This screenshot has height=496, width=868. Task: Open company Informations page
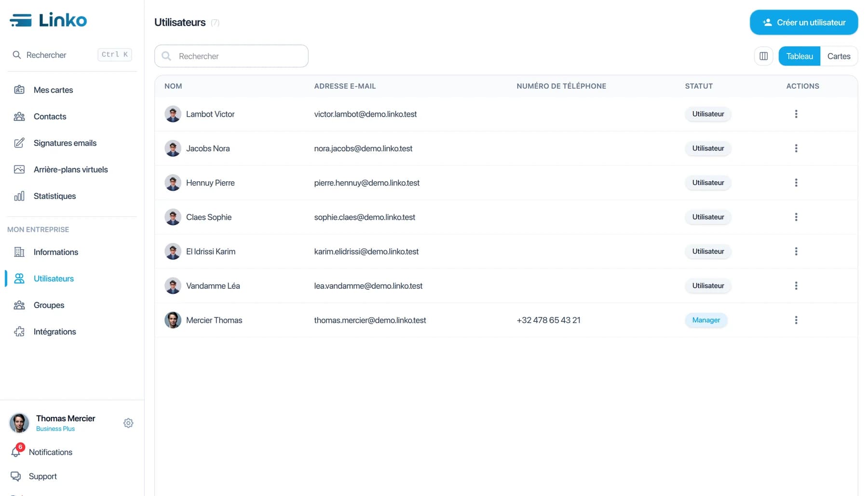coord(55,252)
